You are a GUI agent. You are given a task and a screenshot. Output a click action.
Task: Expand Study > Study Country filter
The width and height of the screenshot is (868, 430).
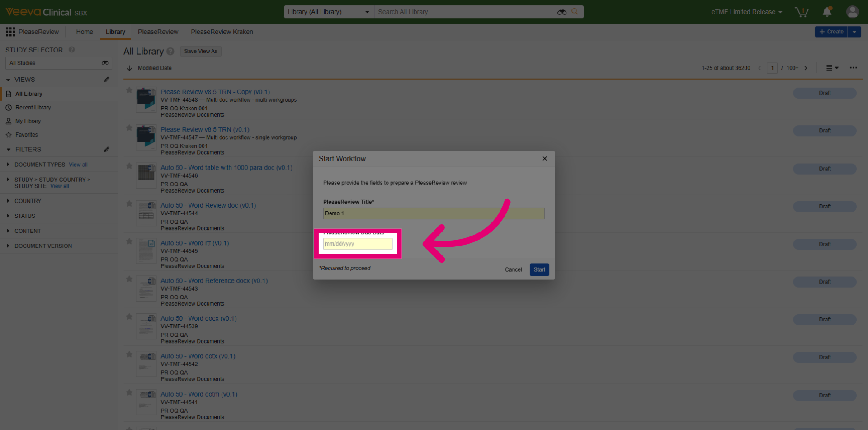tap(8, 180)
